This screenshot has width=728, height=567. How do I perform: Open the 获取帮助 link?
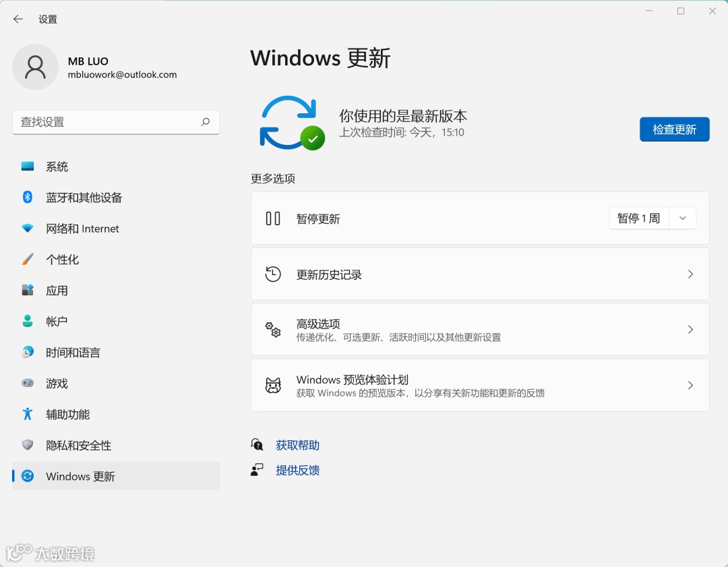click(298, 445)
